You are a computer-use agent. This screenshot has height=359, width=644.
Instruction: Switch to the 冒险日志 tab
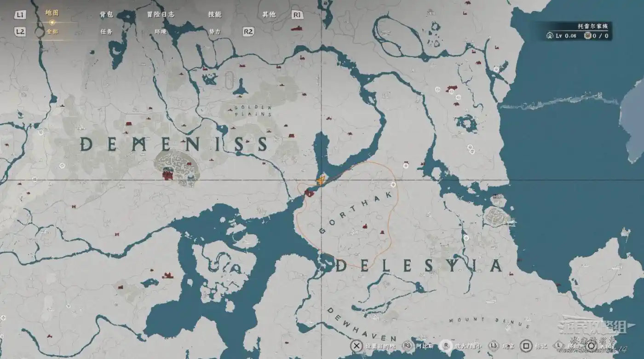tap(161, 15)
